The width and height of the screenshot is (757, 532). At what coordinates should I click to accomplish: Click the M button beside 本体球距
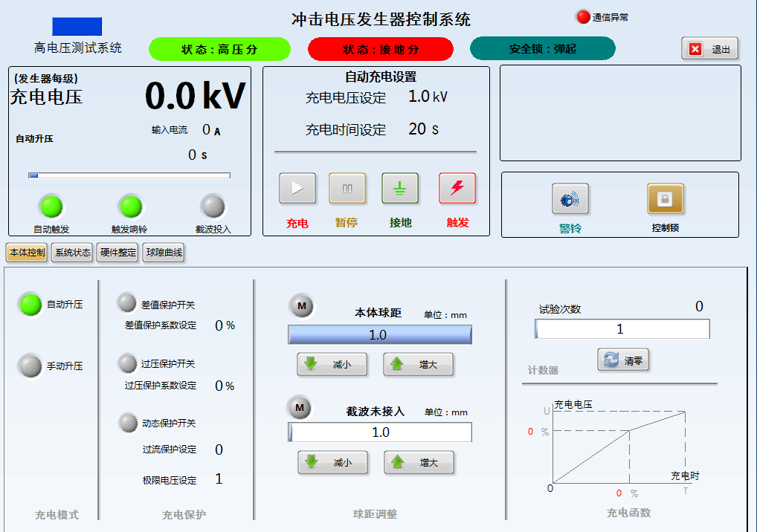click(x=301, y=305)
